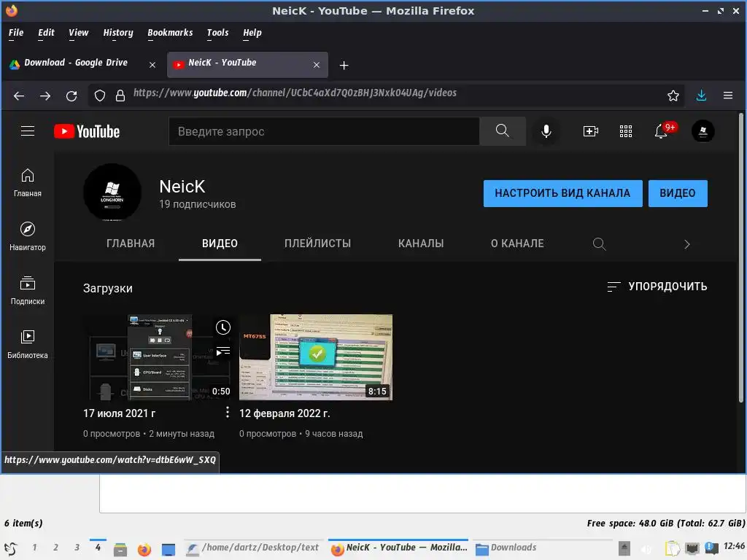Image resolution: width=747 pixels, height=560 pixels.
Task: Open the Bookmarks menu
Action: coord(170,32)
